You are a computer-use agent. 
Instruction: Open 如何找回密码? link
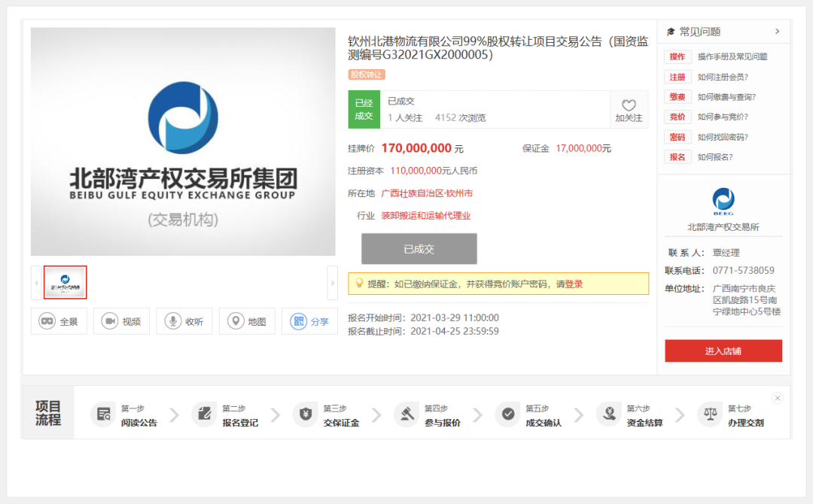click(723, 137)
